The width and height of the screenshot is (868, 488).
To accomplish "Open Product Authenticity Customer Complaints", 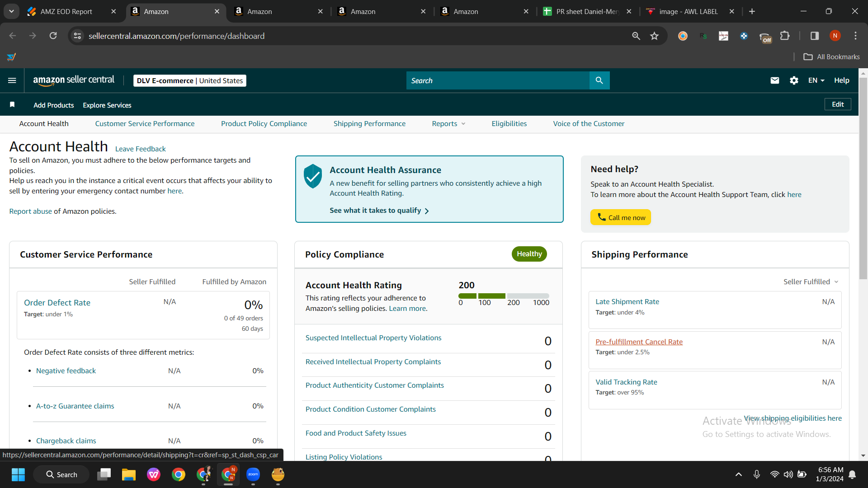I will click(x=374, y=385).
